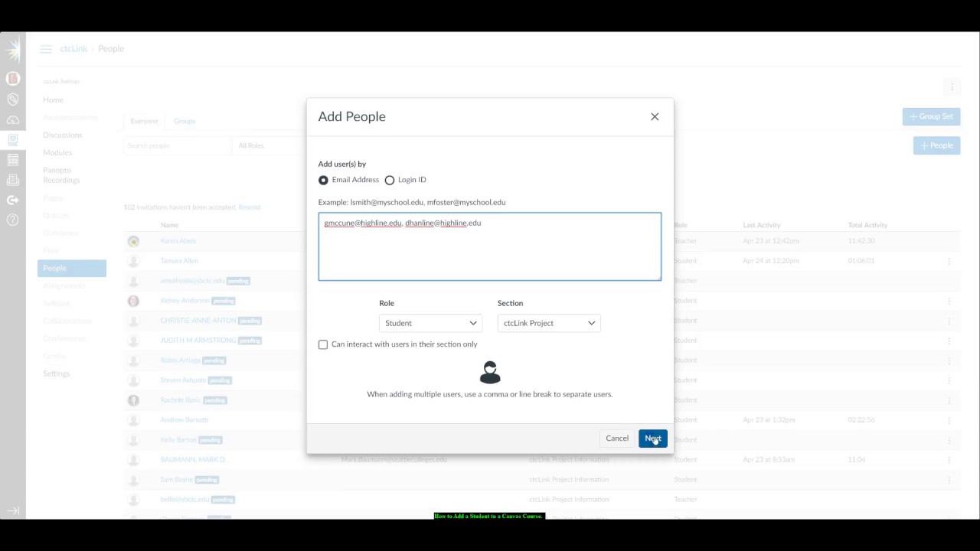Open the Admin shield icon
The height and width of the screenshot is (551, 980).
[13, 99]
